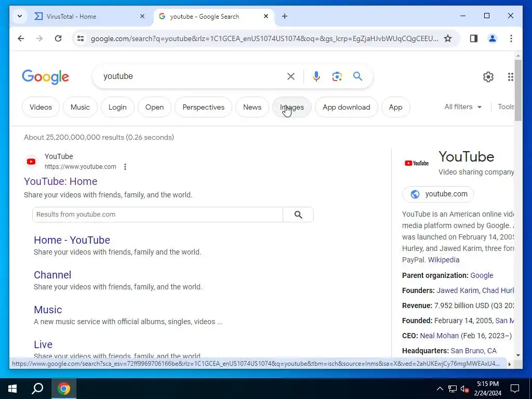Close the youtube Google Search tab
The width and height of the screenshot is (532, 399).
click(x=266, y=16)
